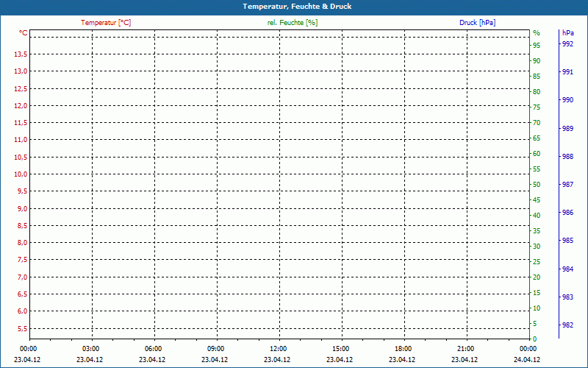Click the 10 humidity axis value
This screenshot has height=368, width=588.
tap(537, 308)
